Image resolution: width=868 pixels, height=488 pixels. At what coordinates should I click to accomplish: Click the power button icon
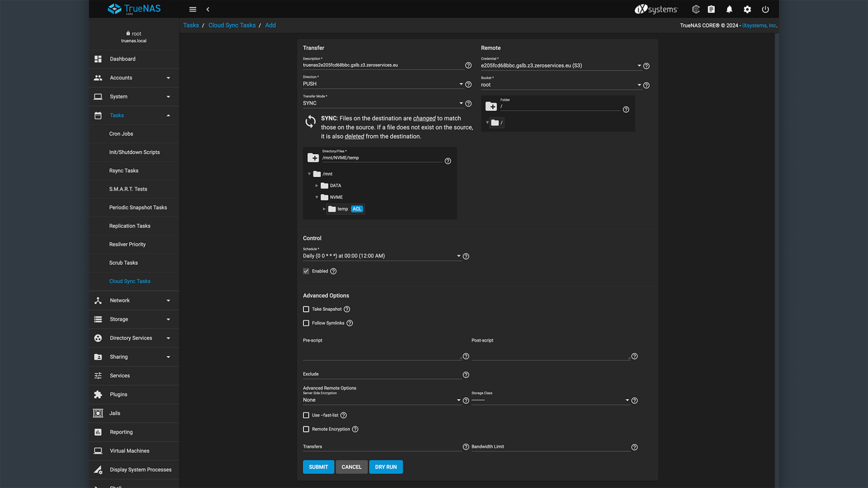point(765,9)
